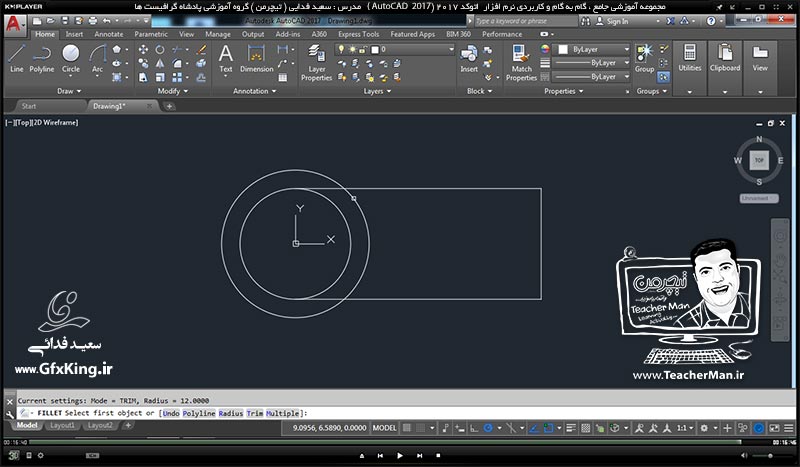Click the Polyline option in command line
This screenshot has height=467, width=800.
[199, 413]
